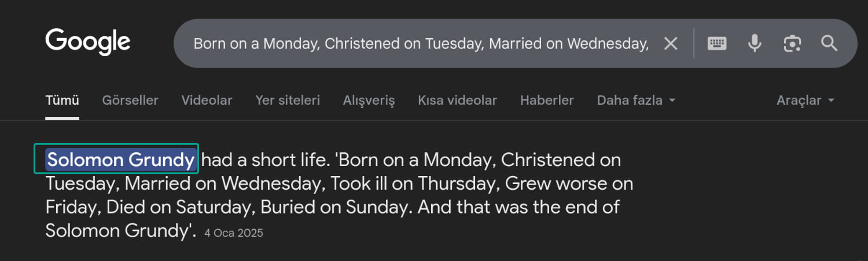The width and height of the screenshot is (868, 261).
Task: Switch to the Görseller tab
Action: point(130,100)
